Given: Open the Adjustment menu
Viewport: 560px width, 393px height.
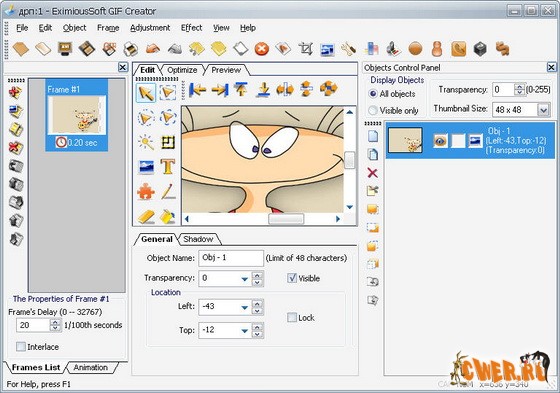Looking at the screenshot, I should pos(150,28).
